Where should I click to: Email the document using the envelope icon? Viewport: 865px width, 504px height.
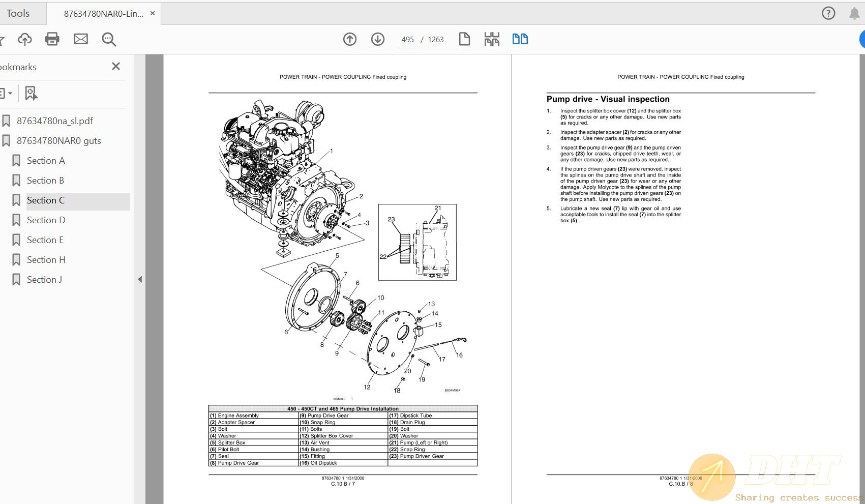(80, 38)
